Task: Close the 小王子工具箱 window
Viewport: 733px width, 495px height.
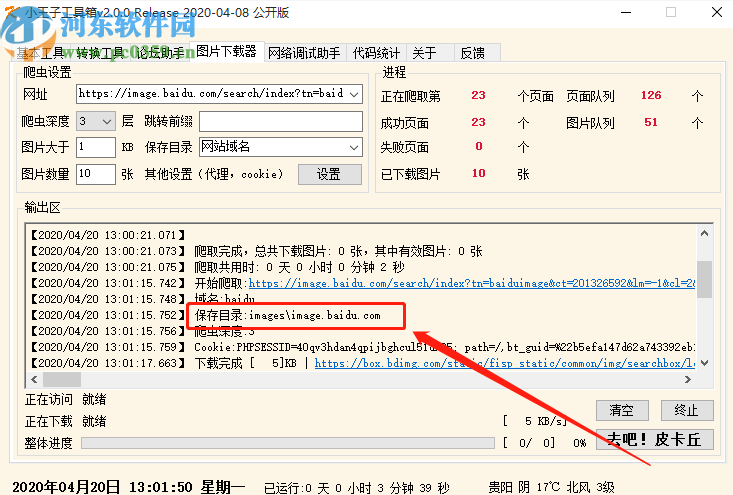Action: click(717, 12)
